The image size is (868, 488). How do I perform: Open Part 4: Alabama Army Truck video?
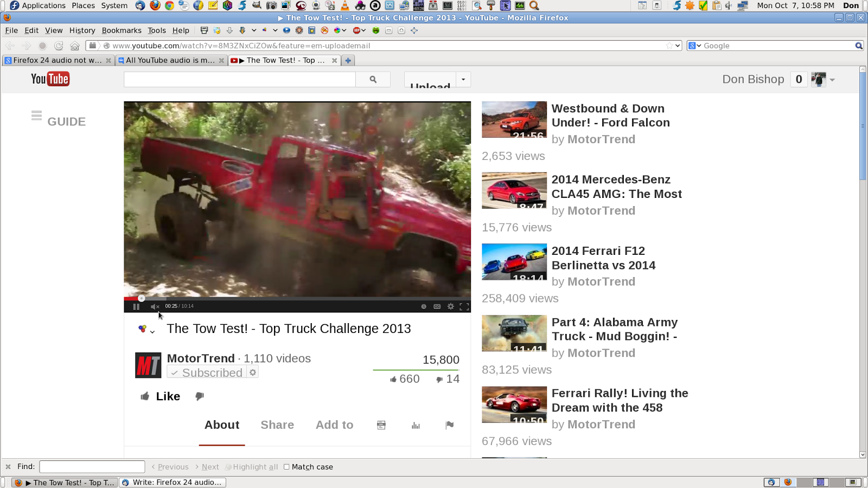615,329
